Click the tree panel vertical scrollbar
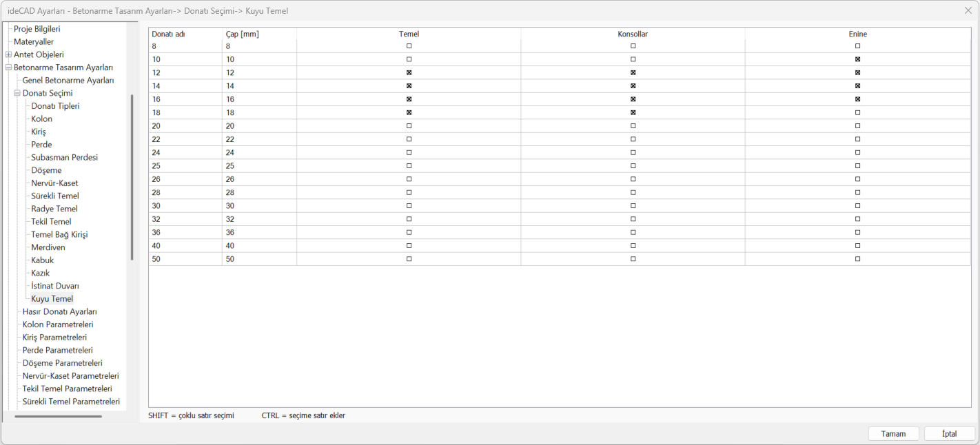This screenshot has height=445, width=980. coord(132,177)
